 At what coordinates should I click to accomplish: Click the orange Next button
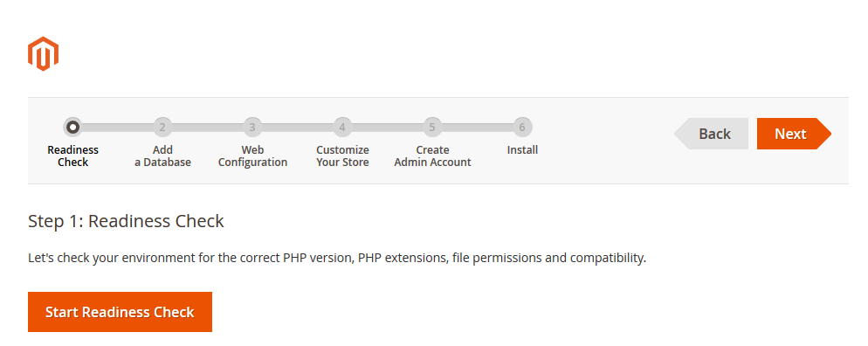[x=794, y=134]
